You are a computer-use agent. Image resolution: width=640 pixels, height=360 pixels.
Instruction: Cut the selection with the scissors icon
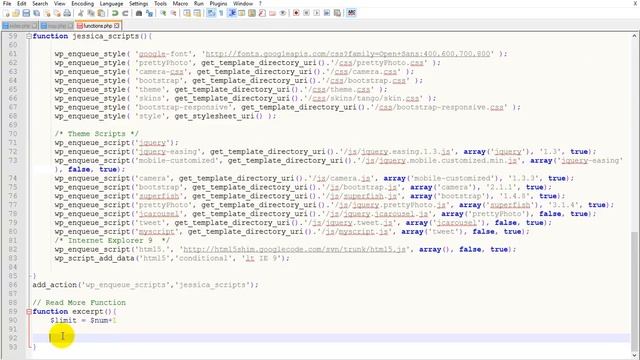(x=80, y=13)
